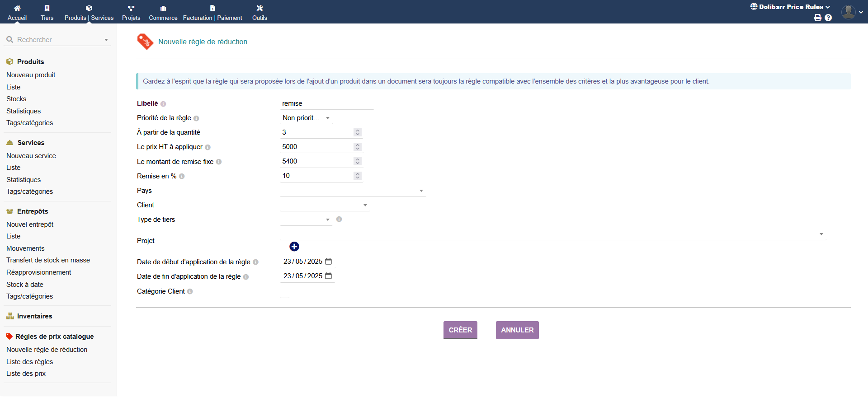The image size is (868, 402).
Task: Open the help question mark icon
Action: 828,18
